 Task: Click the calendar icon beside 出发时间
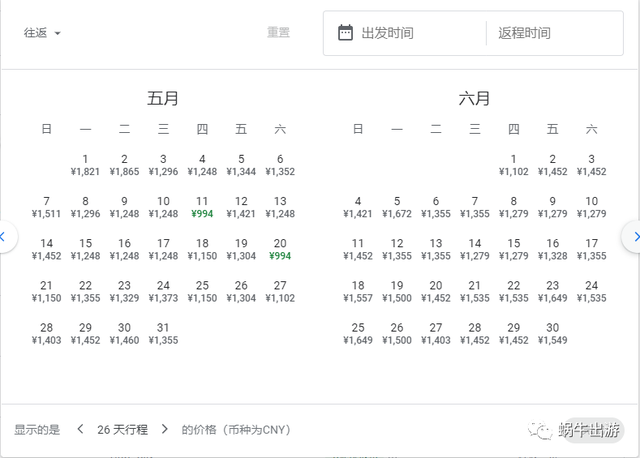coord(345,33)
